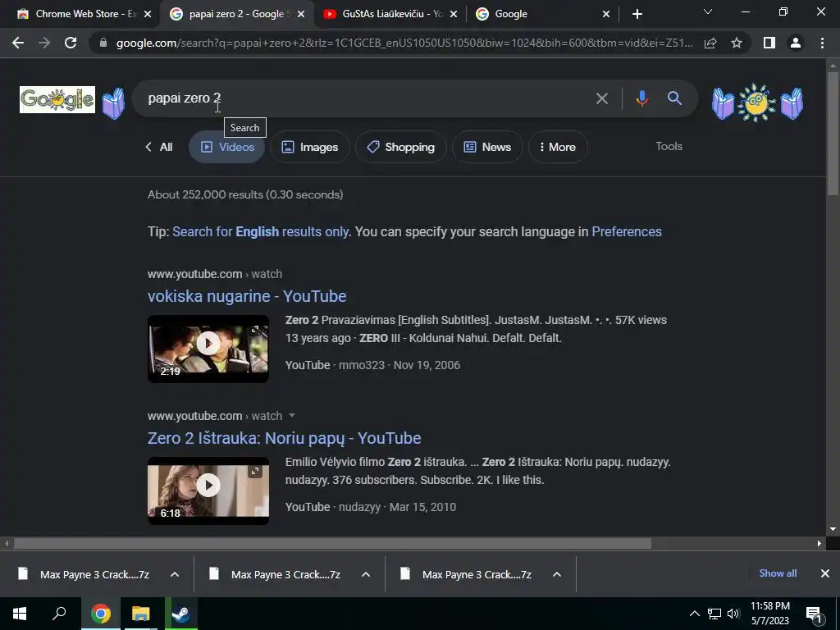Click into the papai zero 2 search field

pyautogui.click(x=364, y=98)
